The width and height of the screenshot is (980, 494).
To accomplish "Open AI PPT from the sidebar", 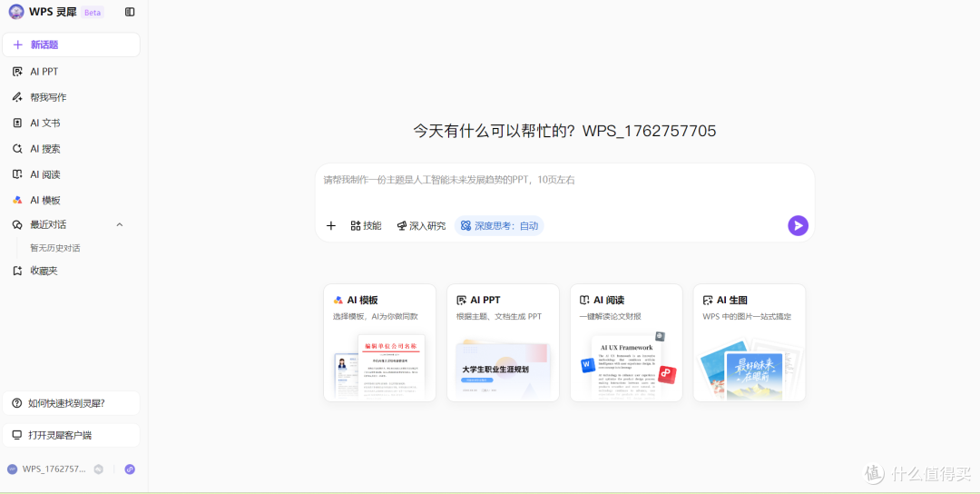I will point(72,72).
